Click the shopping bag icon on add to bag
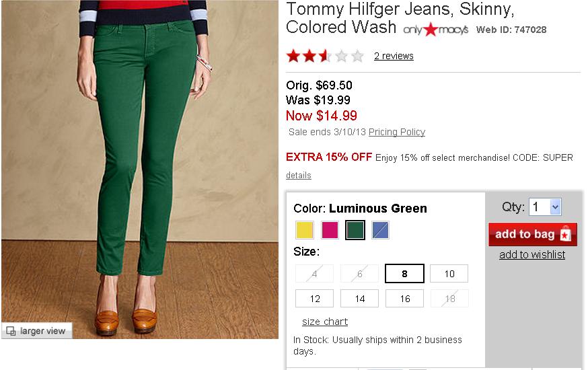This screenshot has height=370, width=588. (x=565, y=234)
